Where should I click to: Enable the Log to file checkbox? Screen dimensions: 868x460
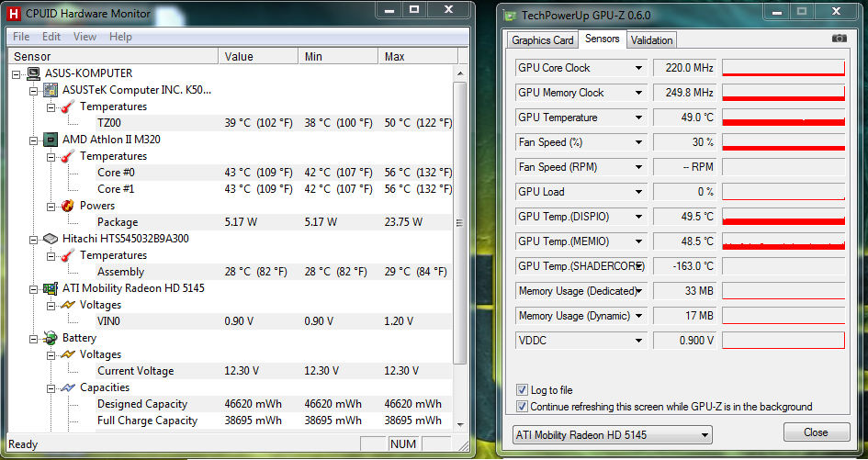(523, 390)
